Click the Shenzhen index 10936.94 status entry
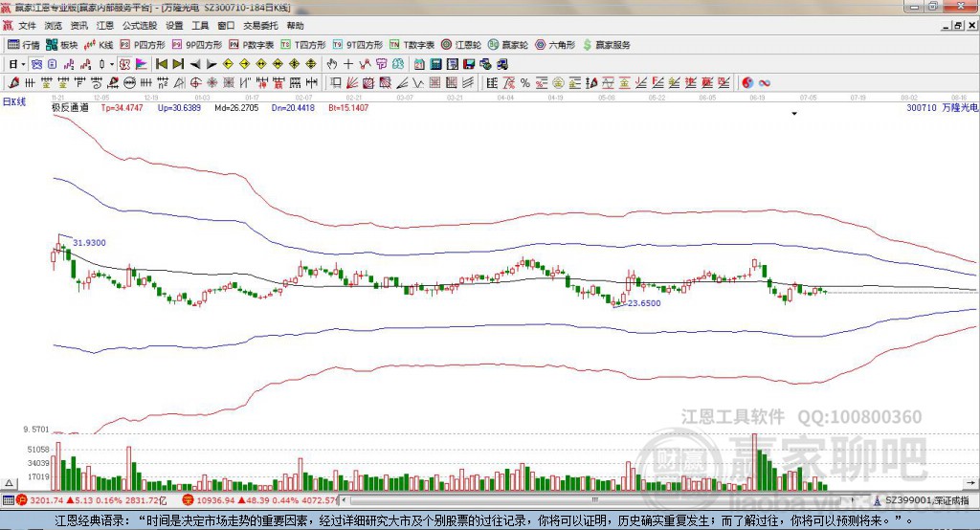 coord(260,500)
